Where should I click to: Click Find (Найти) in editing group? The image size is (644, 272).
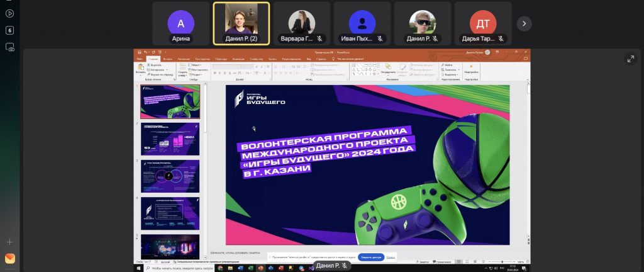(x=447, y=65)
